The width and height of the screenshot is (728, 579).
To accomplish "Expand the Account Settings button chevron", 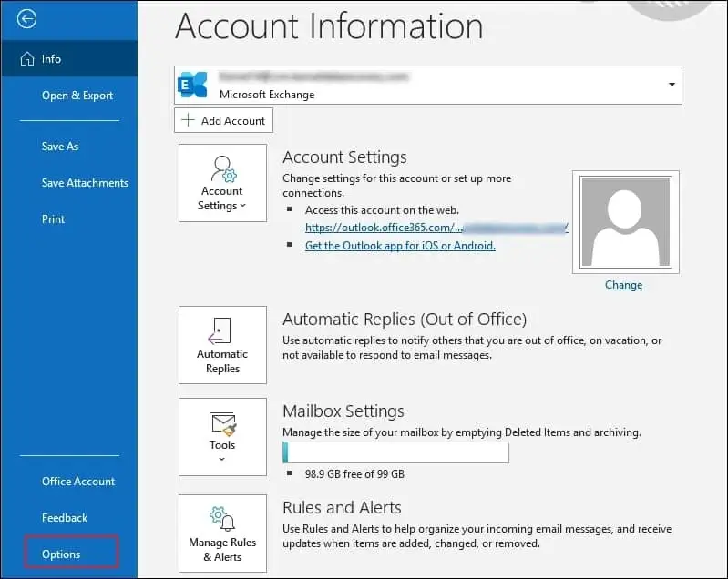I will (243, 206).
